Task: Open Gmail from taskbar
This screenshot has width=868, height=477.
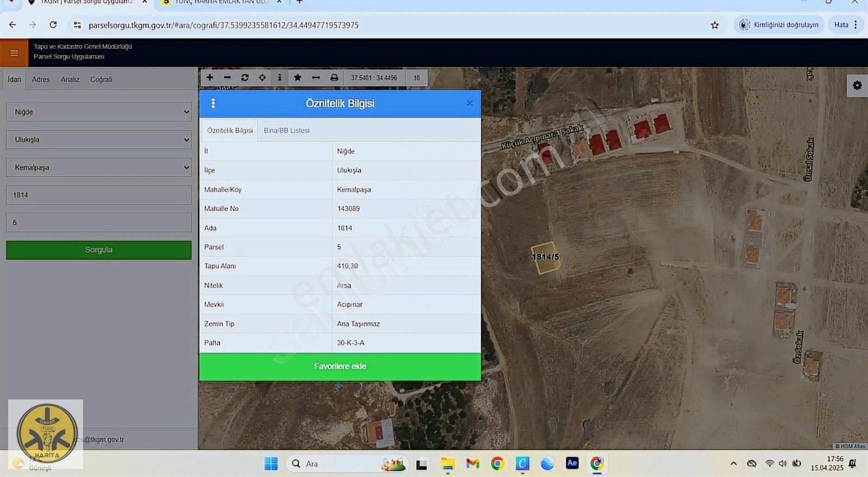Action: (473, 463)
